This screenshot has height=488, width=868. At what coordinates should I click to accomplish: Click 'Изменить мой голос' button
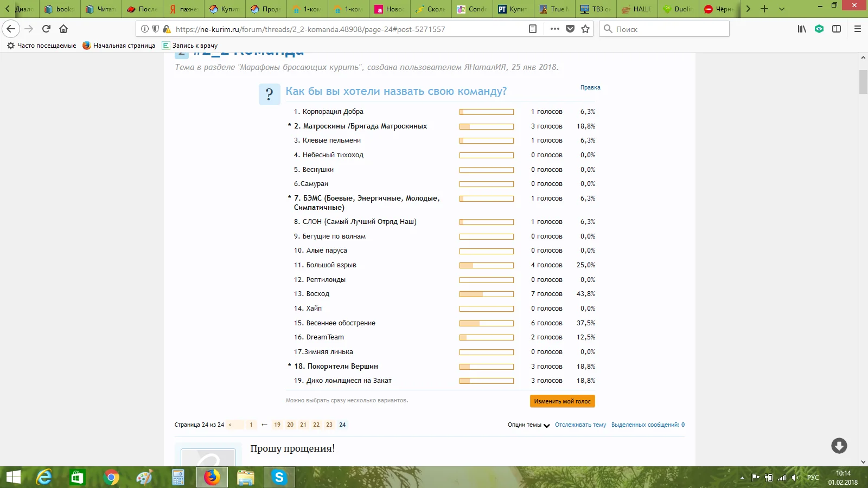tap(563, 401)
